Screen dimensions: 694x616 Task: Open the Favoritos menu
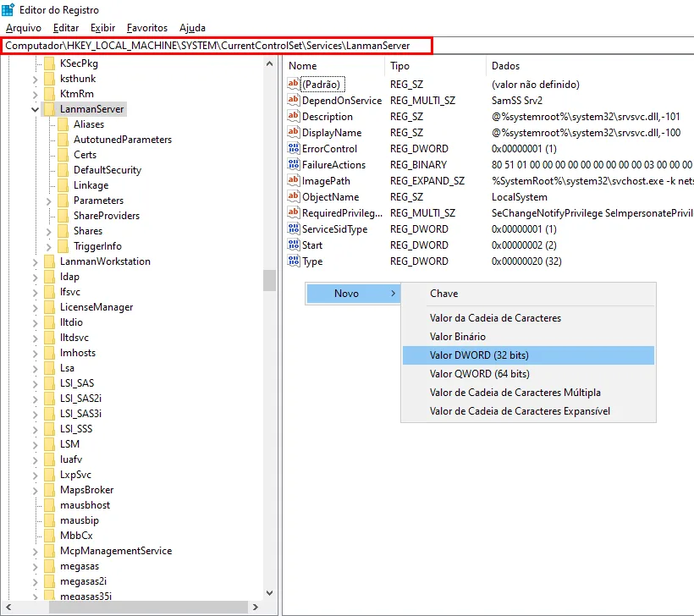tap(147, 28)
